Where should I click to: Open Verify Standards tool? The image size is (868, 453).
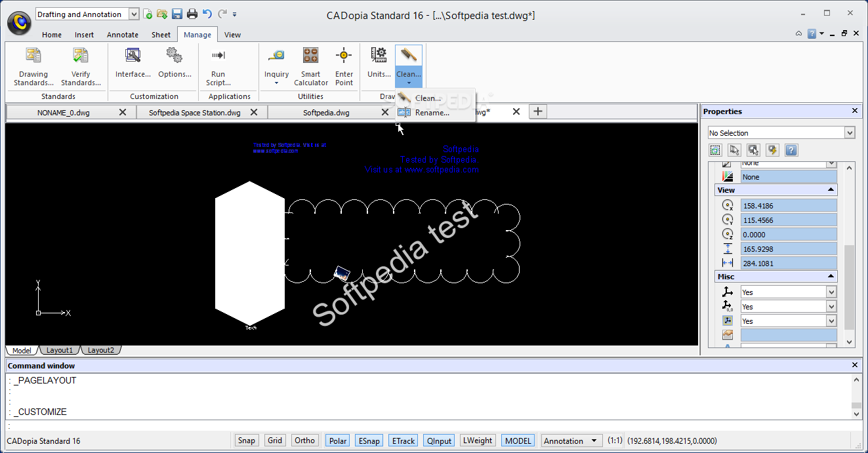point(81,66)
